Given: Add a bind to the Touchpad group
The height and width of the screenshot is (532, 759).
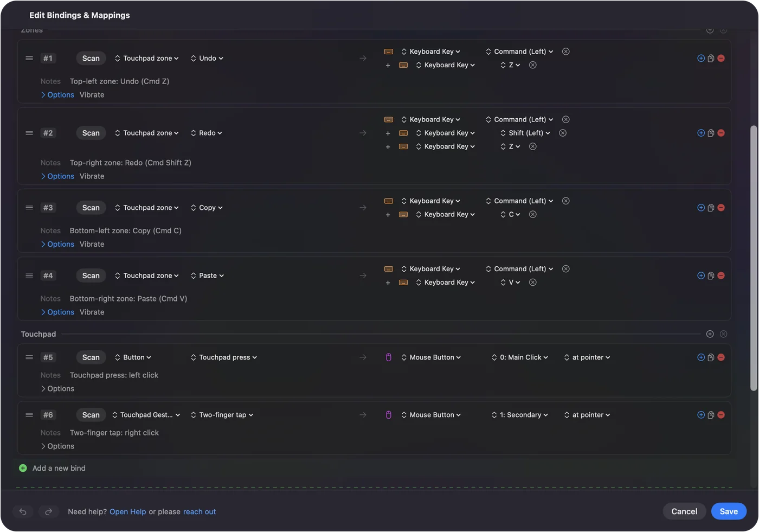Looking at the screenshot, I should point(710,335).
